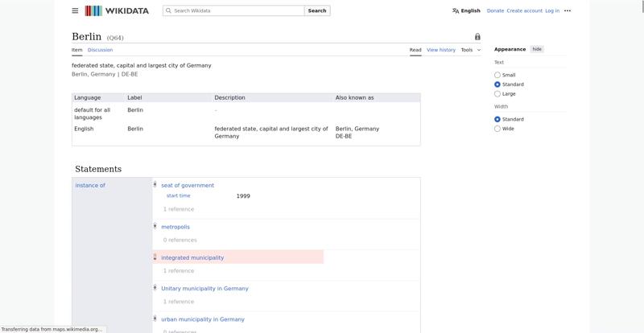Hide the Appearance panel
This screenshot has height=333, width=644.
point(537,49)
